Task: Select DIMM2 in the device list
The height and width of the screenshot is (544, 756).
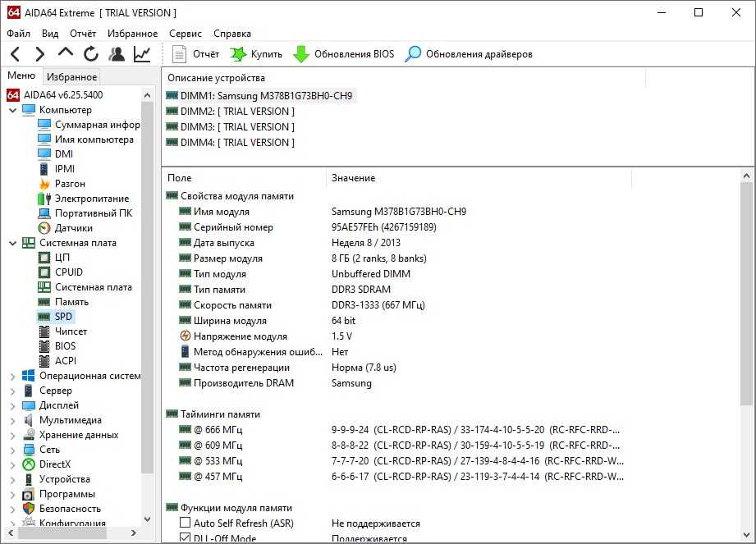Action: [236, 112]
